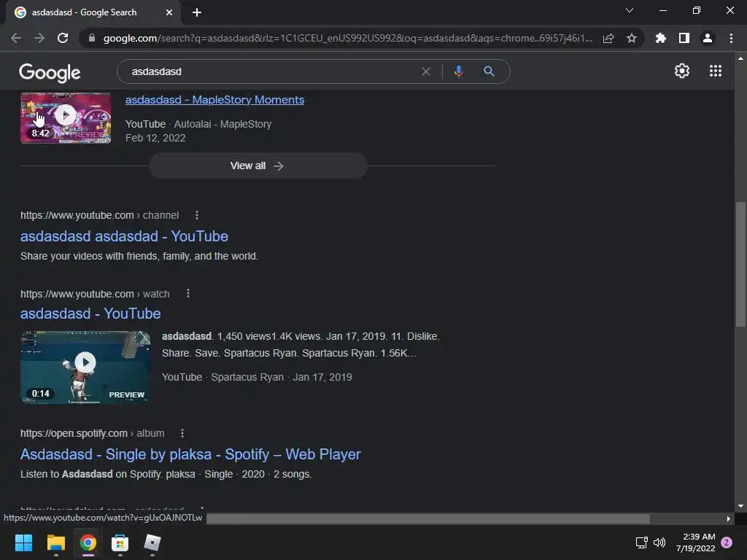Click horizontal scrollbar thumb
This screenshot has width=747, height=560.
427,518
